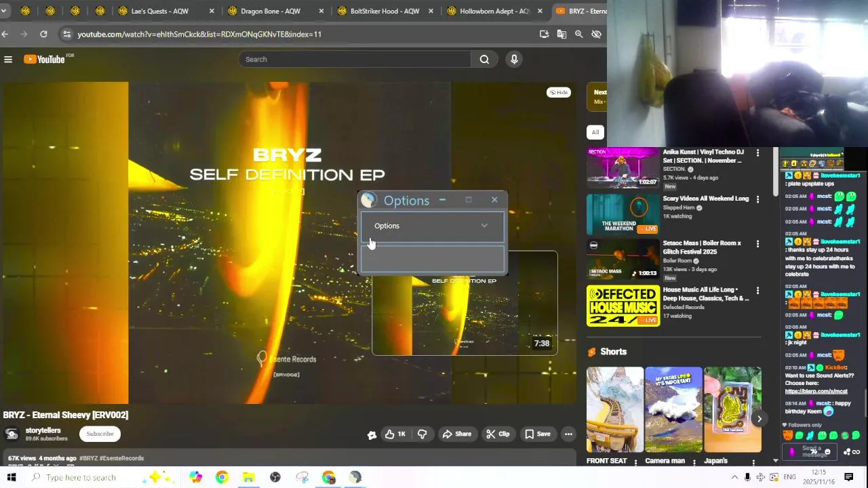Click the crossed-out eye icon in address bar

[596, 34]
